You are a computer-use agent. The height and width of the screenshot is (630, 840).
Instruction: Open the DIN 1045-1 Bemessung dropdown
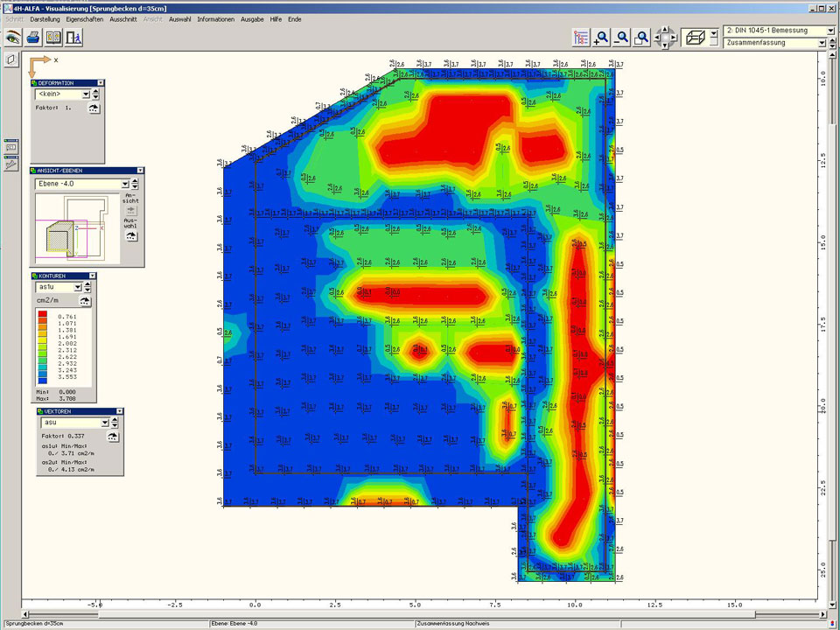click(x=829, y=31)
